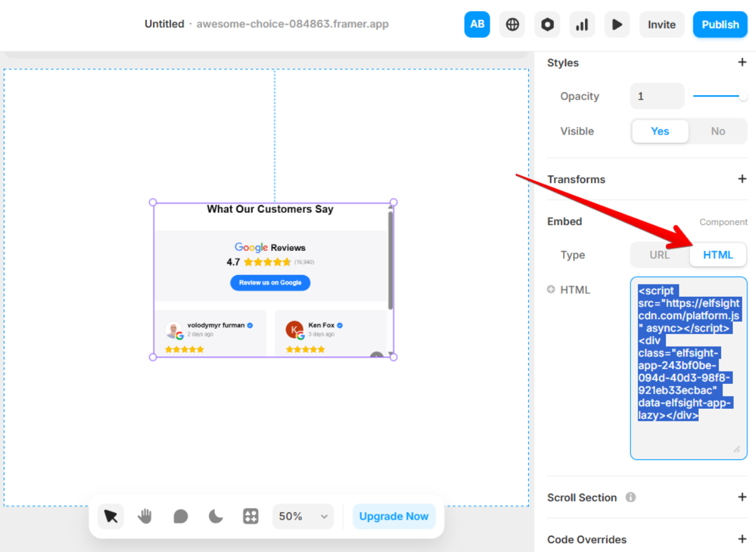Click the Play preview icon
This screenshot has width=756, height=552.
617,24
